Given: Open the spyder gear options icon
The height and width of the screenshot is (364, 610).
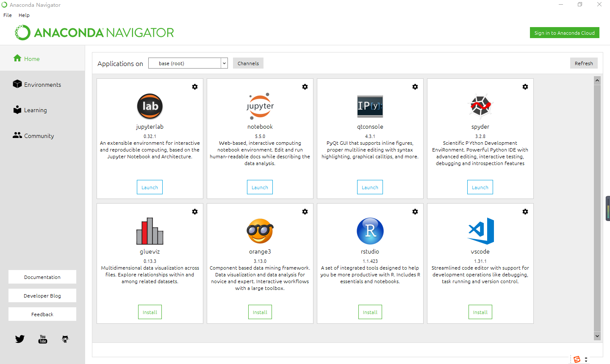Looking at the screenshot, I should (x=525, y=87).
